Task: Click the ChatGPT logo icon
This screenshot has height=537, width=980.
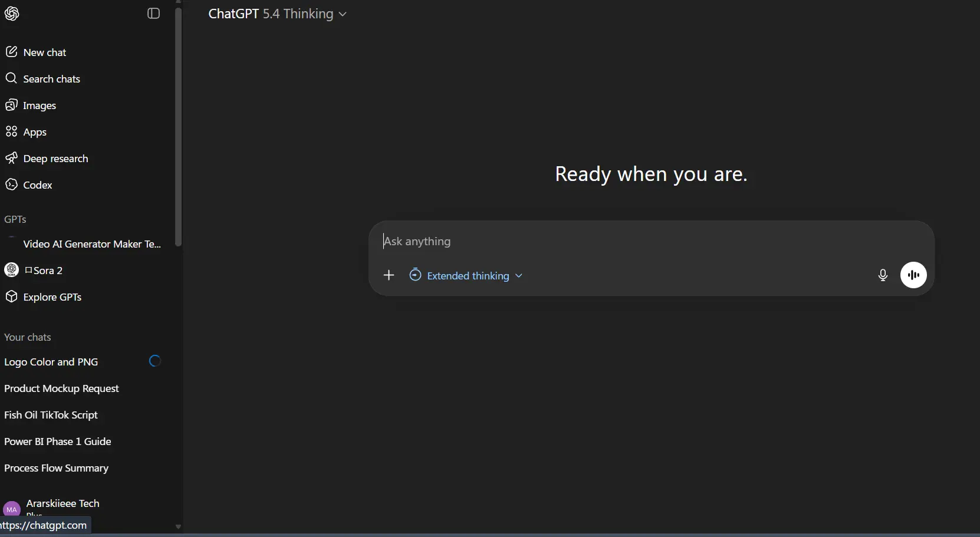Action: point(12,14)
